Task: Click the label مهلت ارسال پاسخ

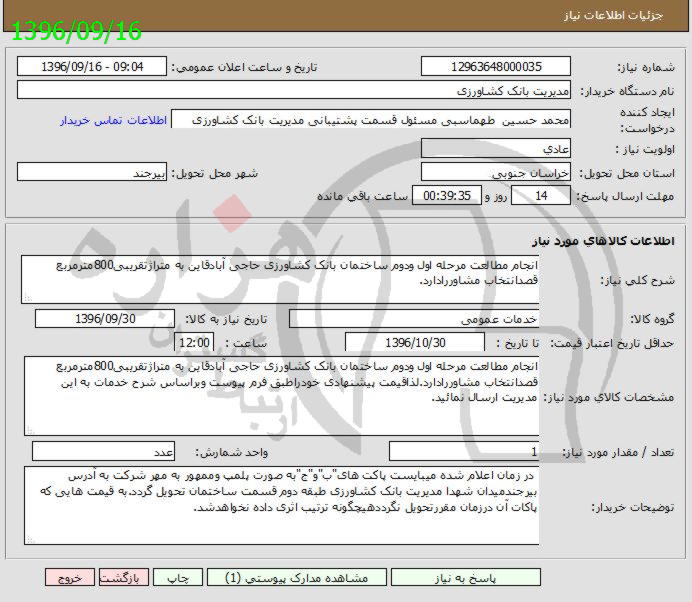Action: coord(625,196)
